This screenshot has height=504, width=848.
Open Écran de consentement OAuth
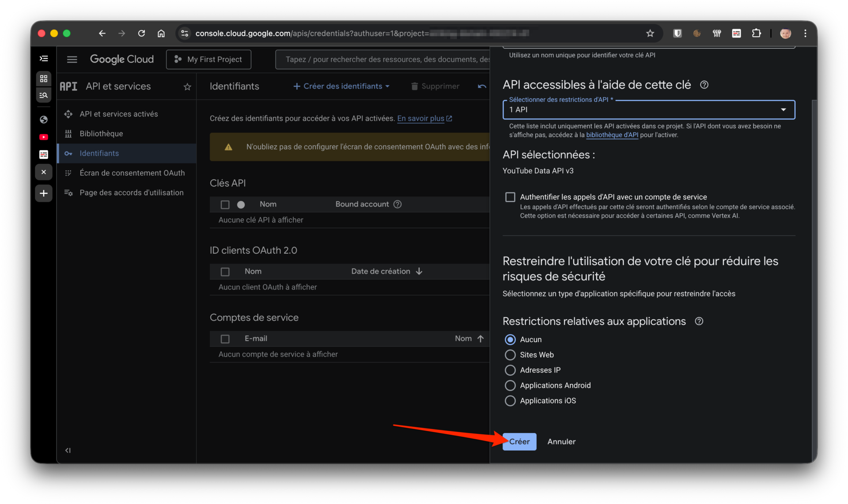(x=127, y=173)
